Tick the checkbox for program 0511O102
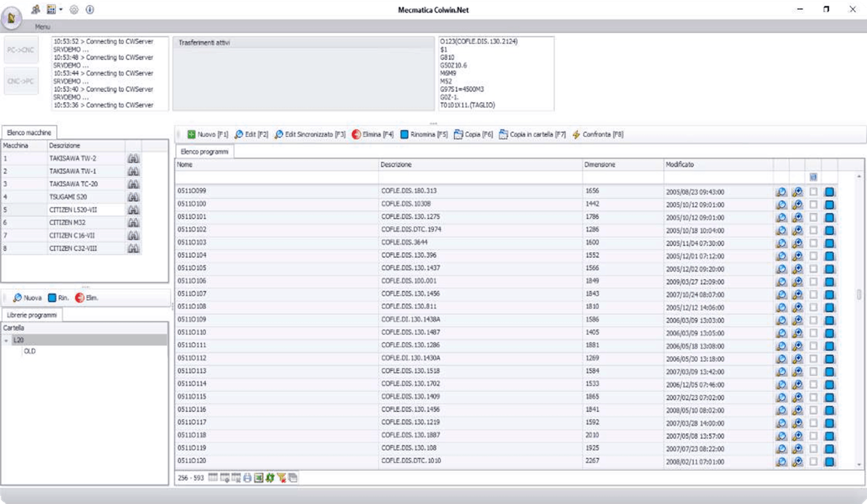 click(x=814, y=230)
